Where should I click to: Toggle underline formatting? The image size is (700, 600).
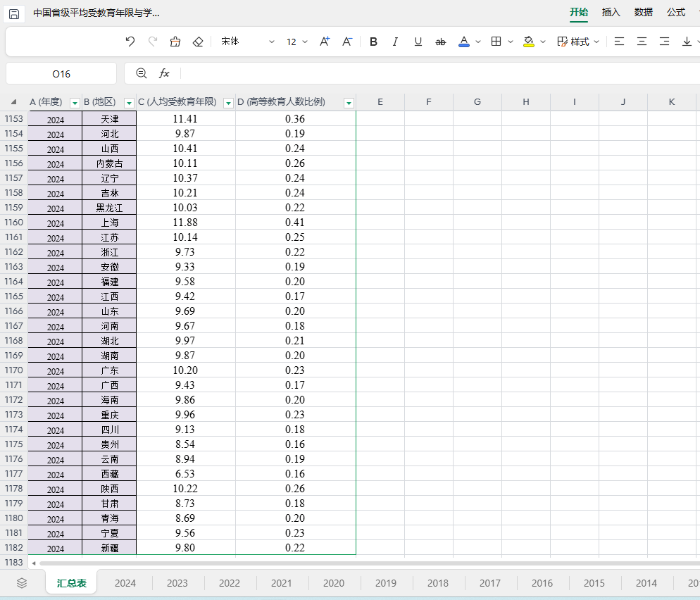click(x=418, y=42)
